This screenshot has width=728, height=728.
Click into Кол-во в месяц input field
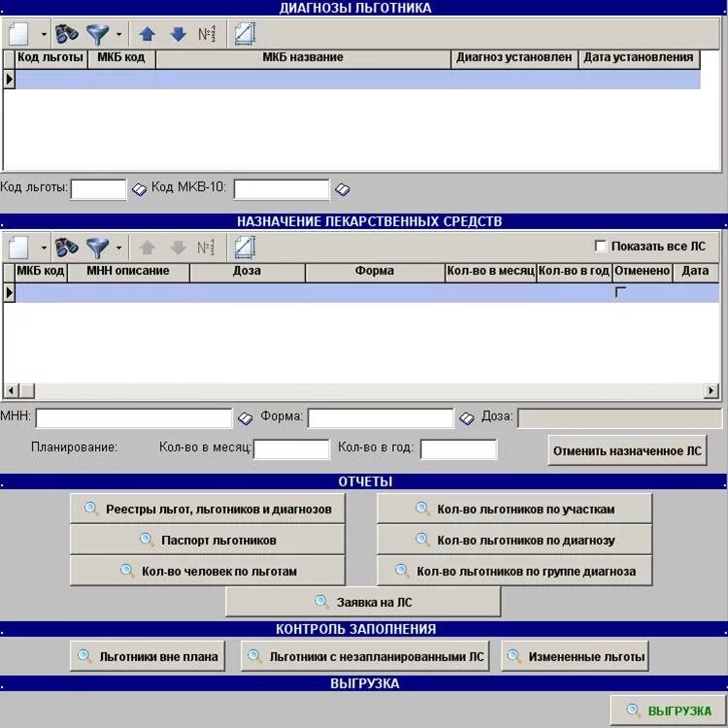coord(291,449)
